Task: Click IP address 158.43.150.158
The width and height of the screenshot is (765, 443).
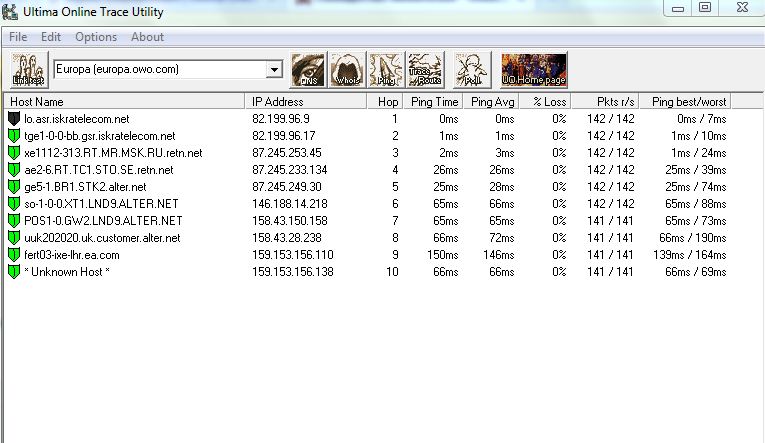Action: 289,221
